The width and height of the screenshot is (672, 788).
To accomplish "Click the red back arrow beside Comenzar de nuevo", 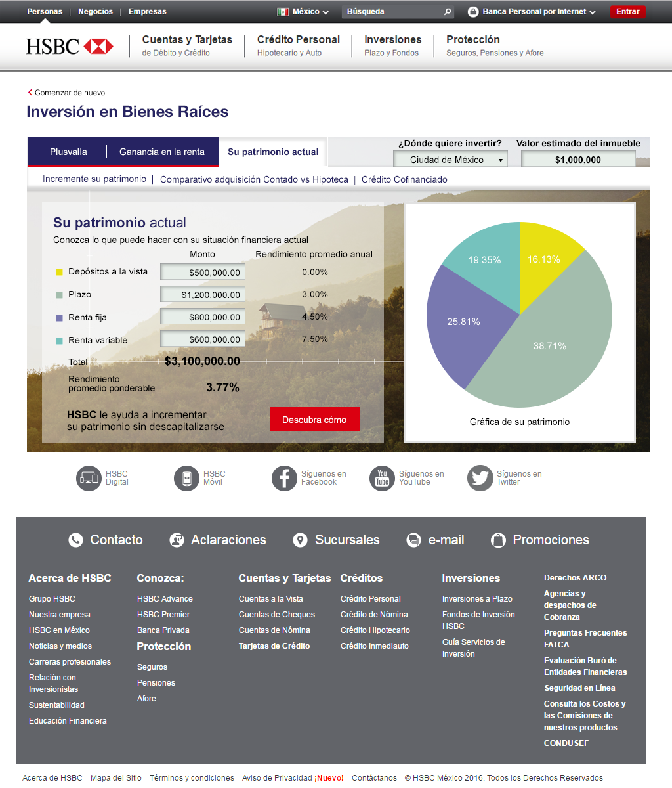I will point(30,93).
